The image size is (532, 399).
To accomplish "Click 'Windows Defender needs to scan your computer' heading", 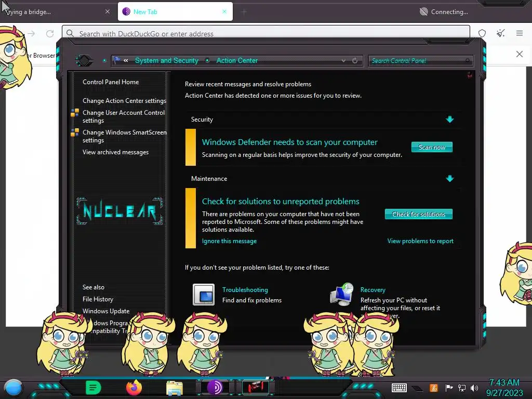I will pos(289,142).
